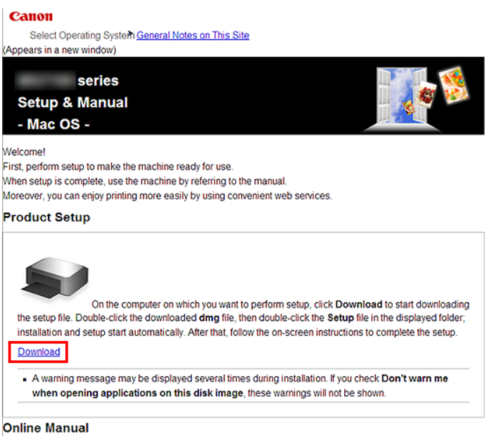Image resolution: width=487 pixels, height=448 pixels.
Task: Click the strawberry dessert photo in banner
Action: (426, 95)
